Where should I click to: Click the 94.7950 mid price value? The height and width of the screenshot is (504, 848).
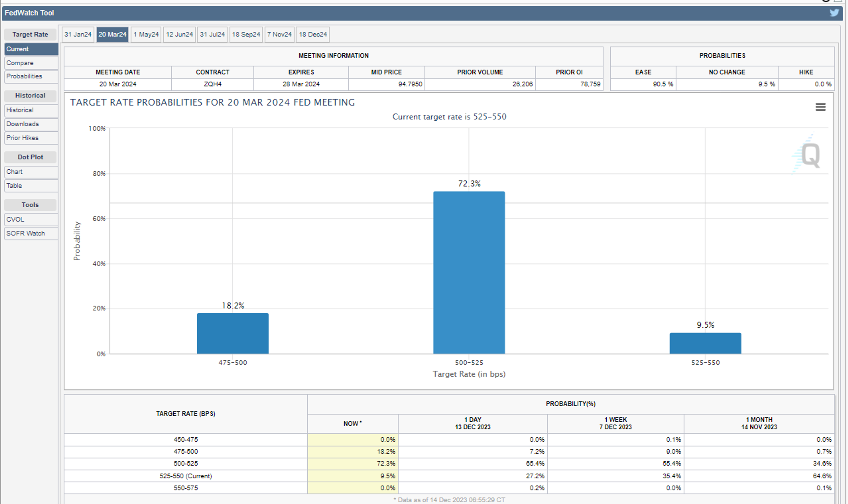(x=410, y=84)
